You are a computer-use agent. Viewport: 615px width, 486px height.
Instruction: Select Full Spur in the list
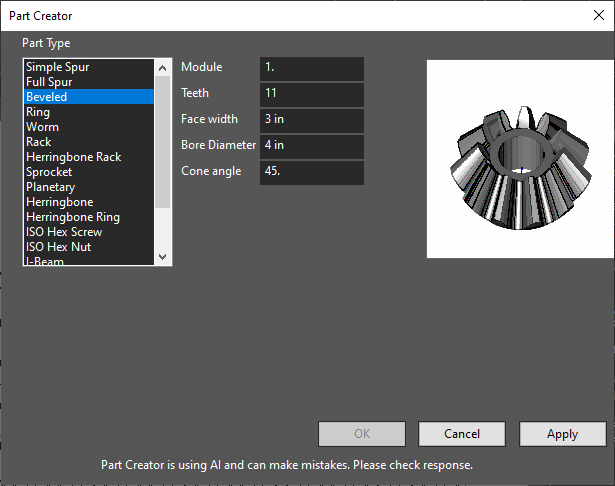[x=89, y=82]
